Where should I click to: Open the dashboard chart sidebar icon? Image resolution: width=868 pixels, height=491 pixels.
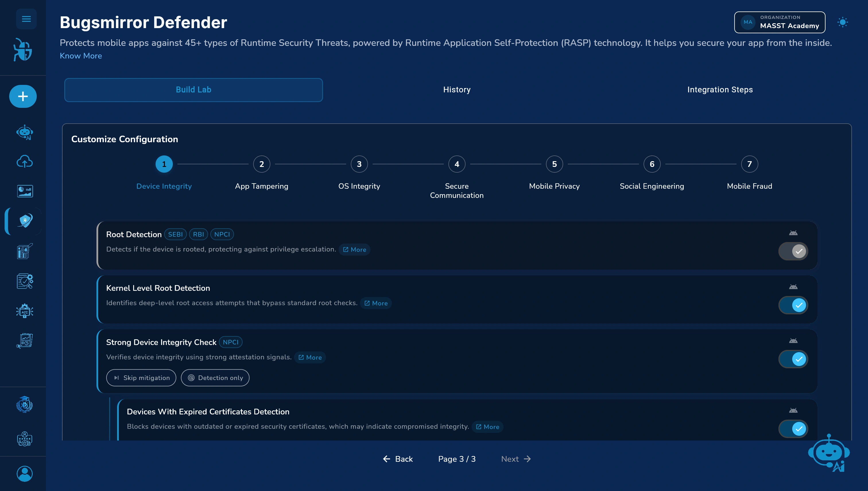pos(25,191)
